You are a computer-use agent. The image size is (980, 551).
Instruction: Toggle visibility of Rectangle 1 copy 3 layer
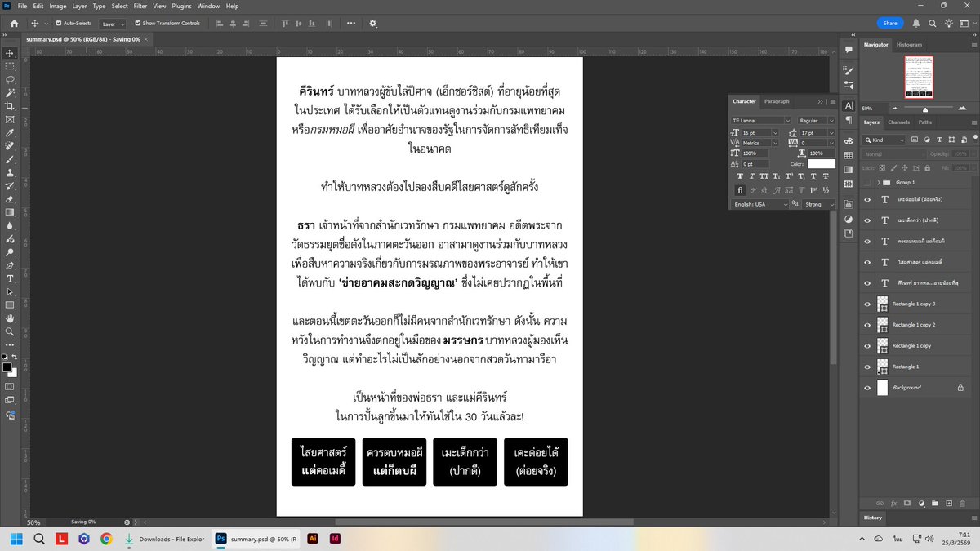coord(868,303)
